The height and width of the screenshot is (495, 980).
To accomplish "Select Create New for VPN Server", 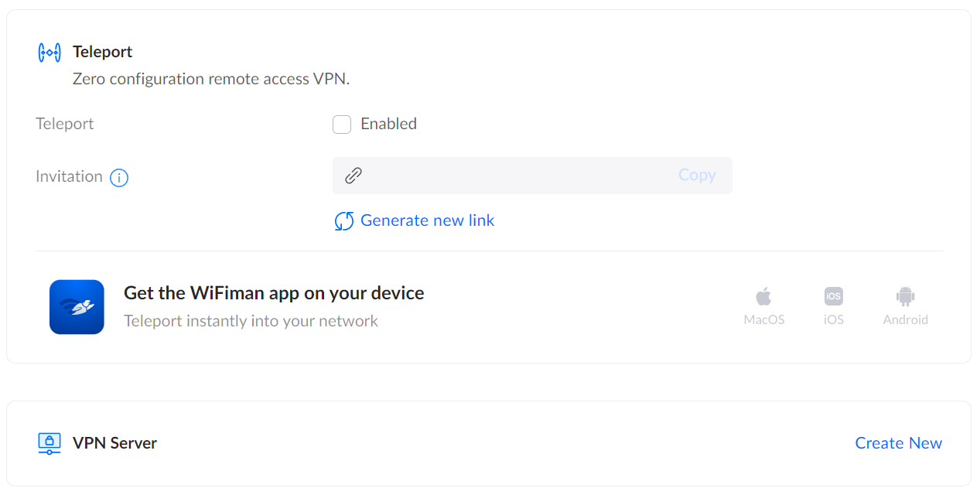I will tap(898, 442).
